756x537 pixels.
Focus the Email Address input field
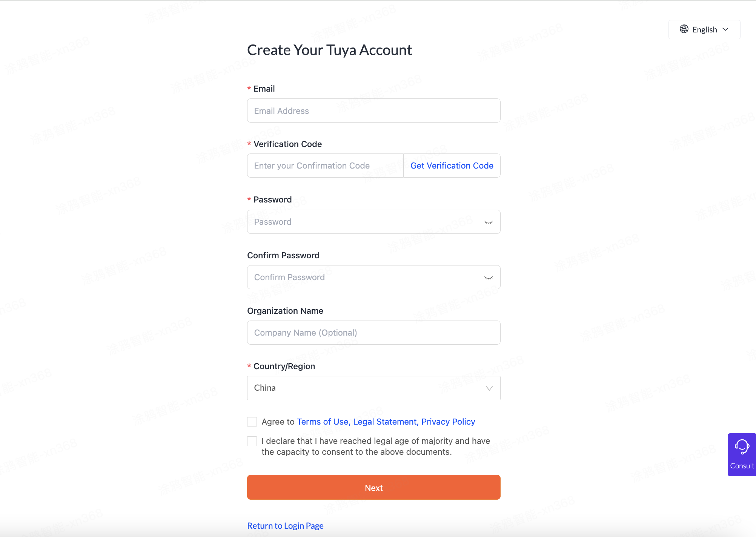373,110
